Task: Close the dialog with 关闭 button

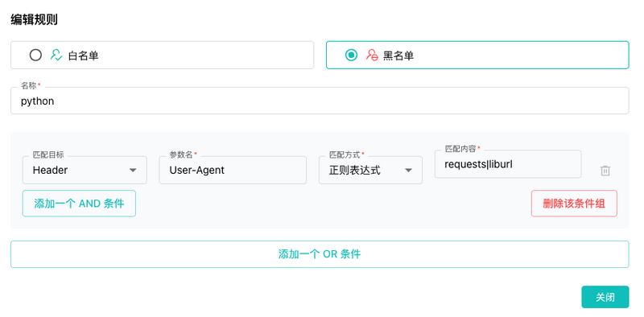Action: pyautogui.click(x=605, y=297)
